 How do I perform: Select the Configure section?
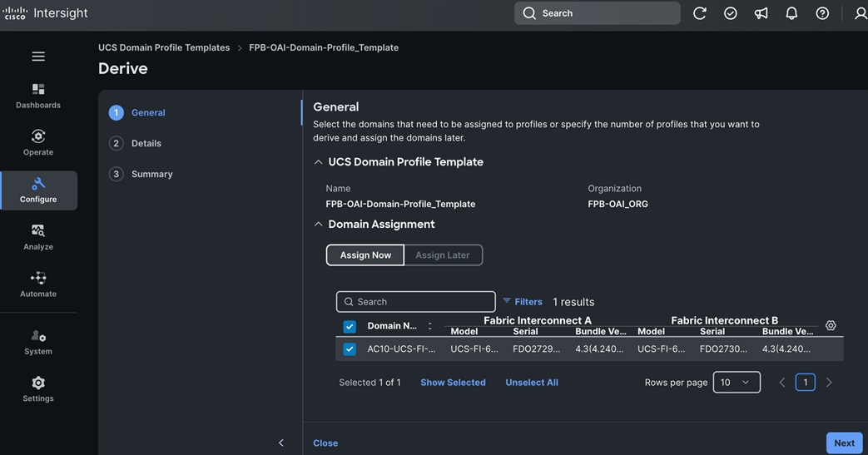[x=38, y=190]
